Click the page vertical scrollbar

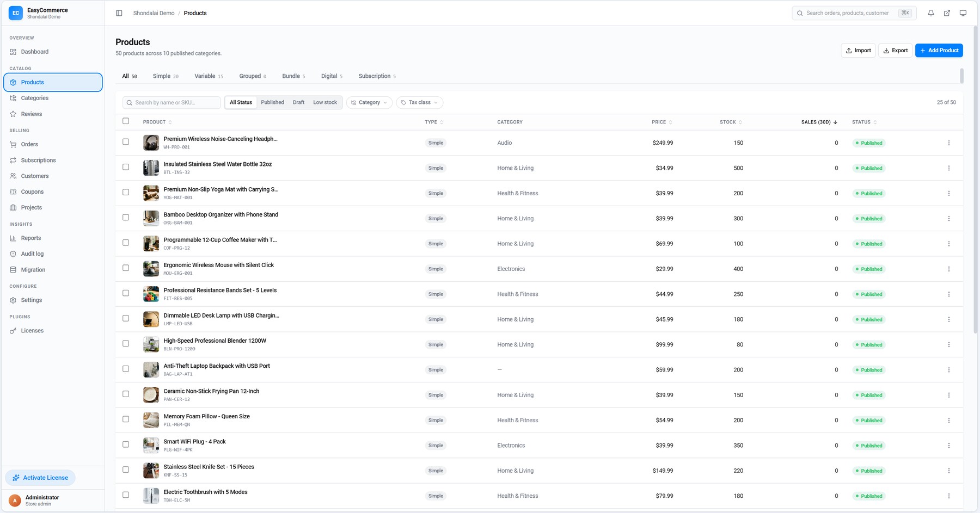(x=975, y=180)
